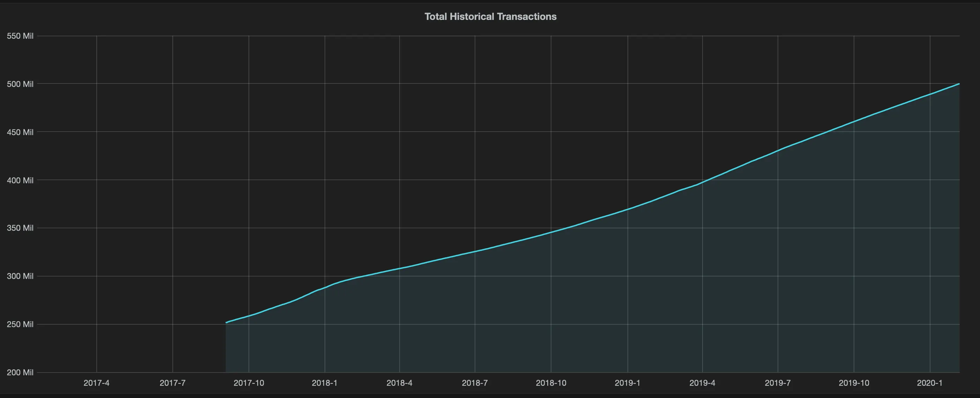Click the 450 Mil y-axis label

[21, 132]
